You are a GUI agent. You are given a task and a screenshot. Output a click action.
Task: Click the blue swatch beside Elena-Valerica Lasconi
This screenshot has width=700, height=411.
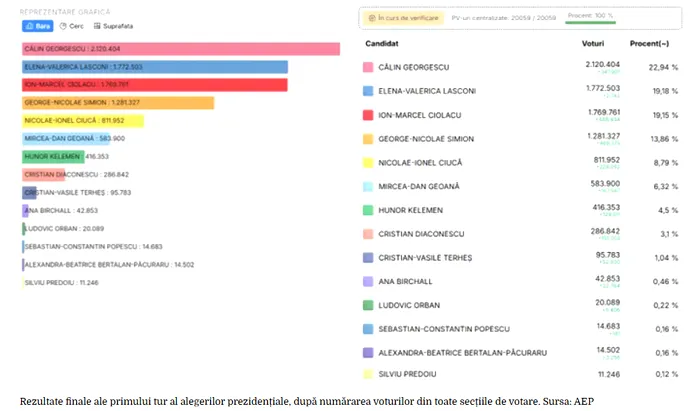pyautogui.click(x=367, y=91)
